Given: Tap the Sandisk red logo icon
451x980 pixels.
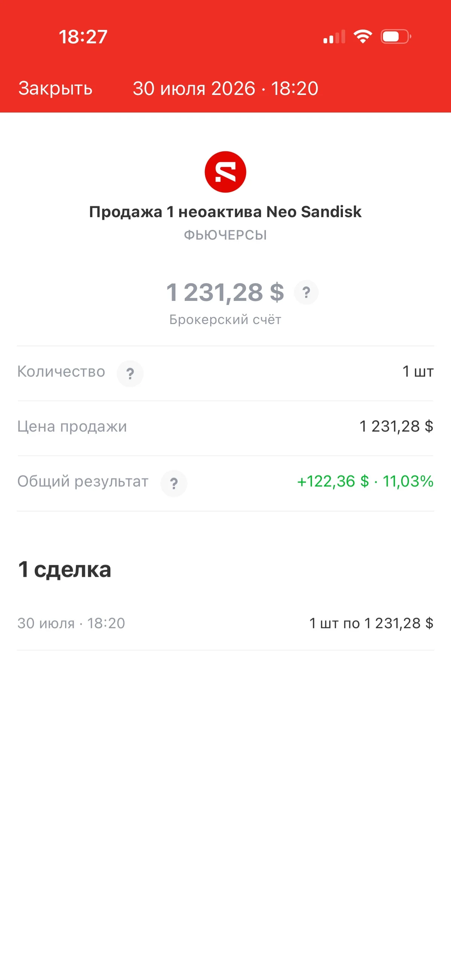Looking at the screenshot, I should pyautogui.click(x=225, y=172).
